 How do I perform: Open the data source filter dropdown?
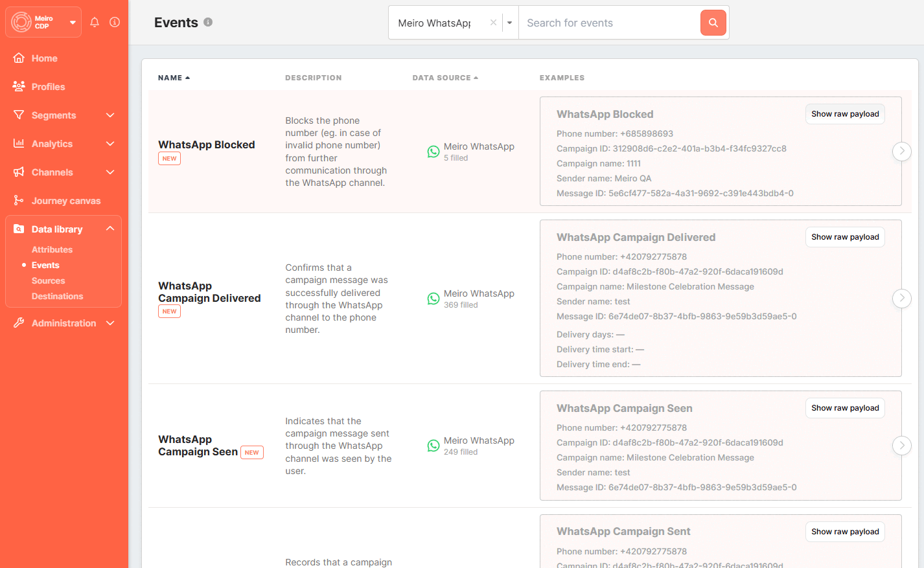point(510,23)
